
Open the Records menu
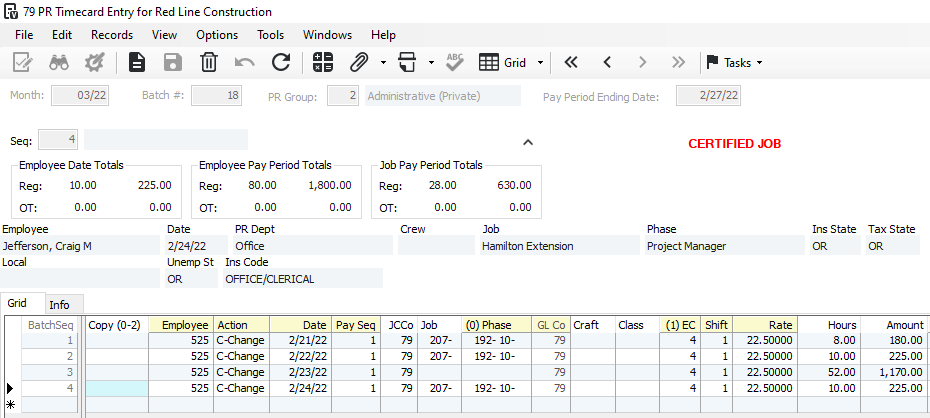pos(112,35)
